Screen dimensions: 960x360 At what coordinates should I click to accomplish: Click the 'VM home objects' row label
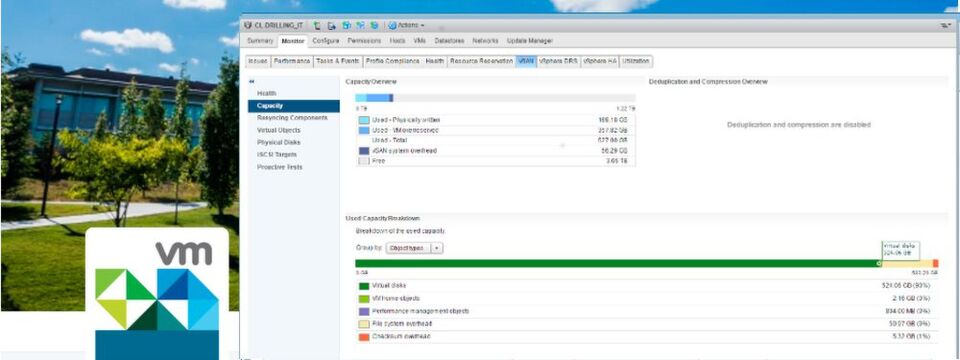396,299
